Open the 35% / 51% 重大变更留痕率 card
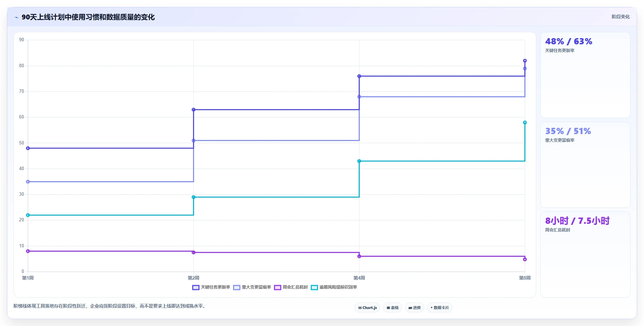Screen dimensions: 644x326 click(585, 165)
